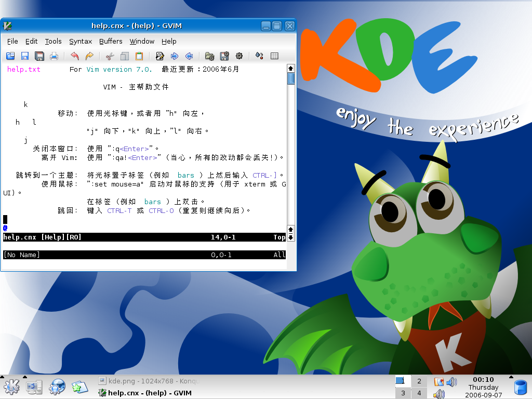
Task: Click the GVIM title bar Vim icon
Action: (7, 26)
